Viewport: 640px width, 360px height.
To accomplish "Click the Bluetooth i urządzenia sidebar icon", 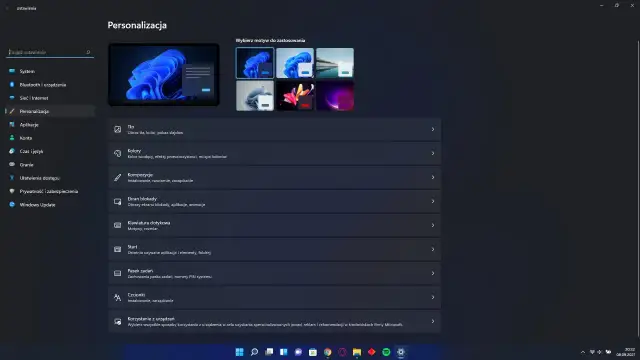I will (12, 84).
